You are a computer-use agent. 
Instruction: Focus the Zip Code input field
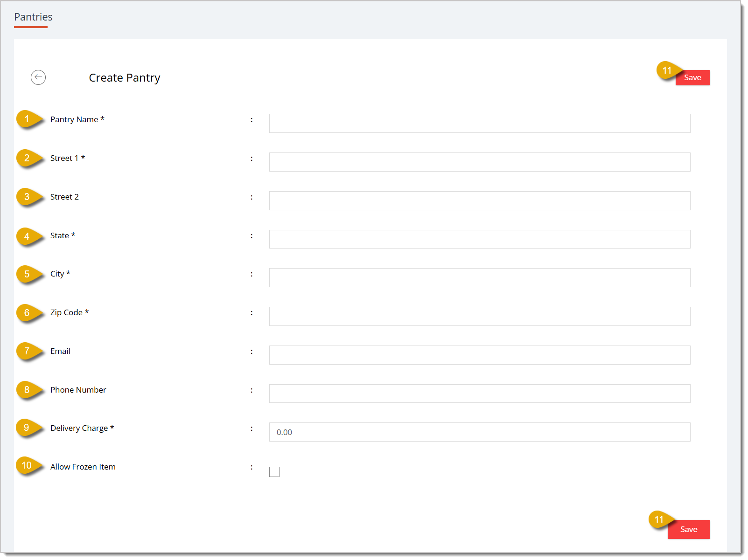(480, 316)
